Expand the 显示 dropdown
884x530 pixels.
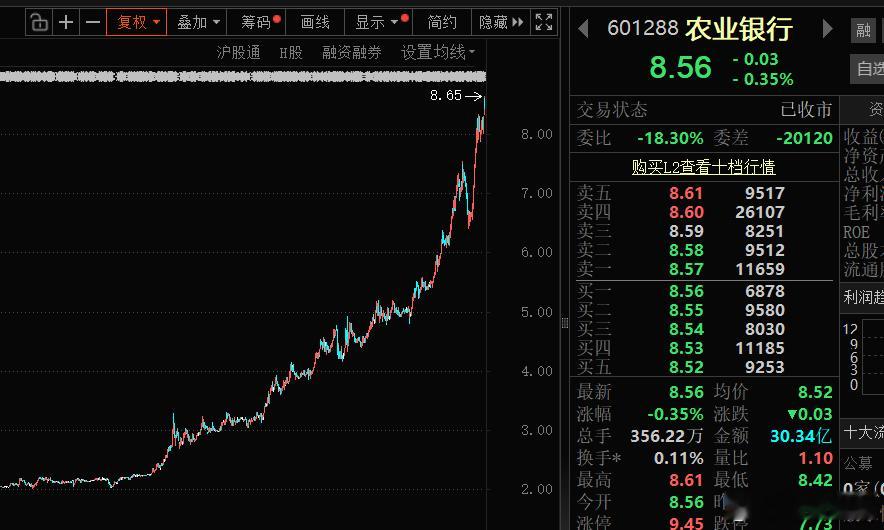coord(378,23)
